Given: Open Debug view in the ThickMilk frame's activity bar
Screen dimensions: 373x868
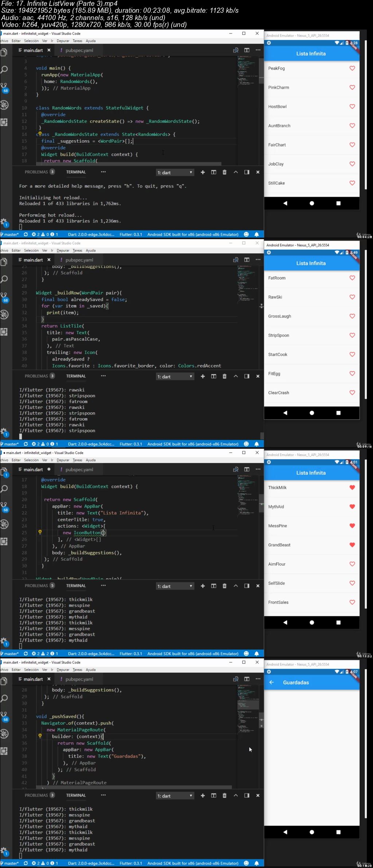Looking at the screenshot, I should pyautogui.click(x=4, y=524).
